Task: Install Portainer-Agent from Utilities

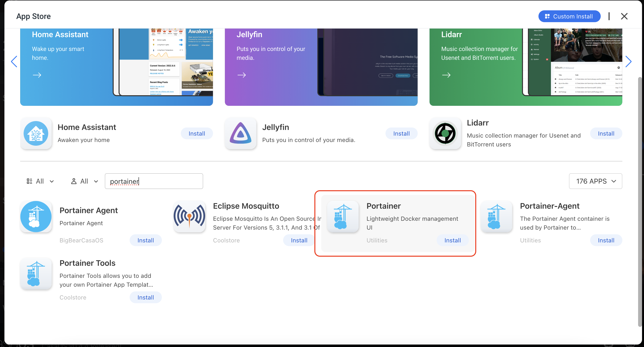Action: tap(606, 240)
